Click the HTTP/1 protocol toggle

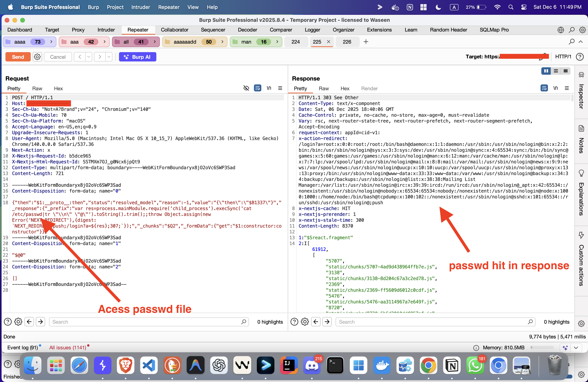point(563,57)
